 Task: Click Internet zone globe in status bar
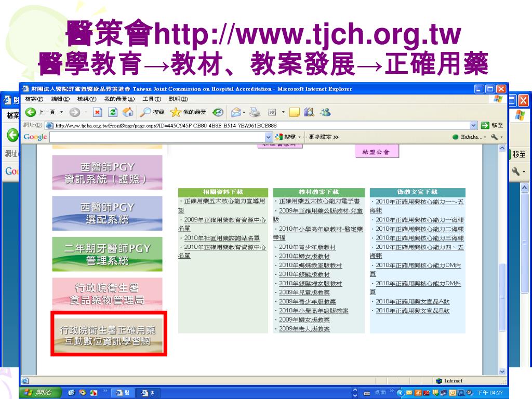point(439,381)
